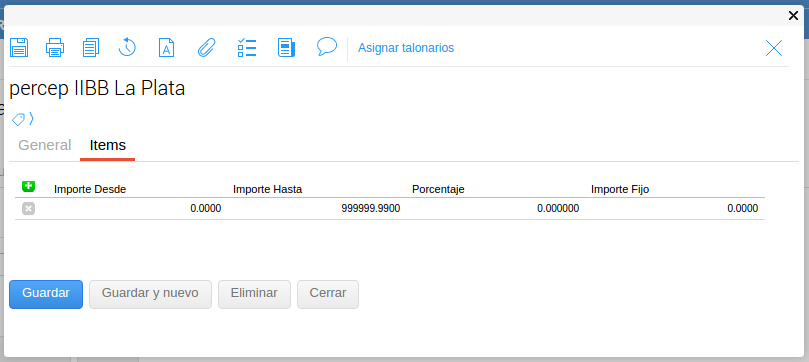Close the dialog with the black X
The image size is (809, 362).
[x=794, y=16]
